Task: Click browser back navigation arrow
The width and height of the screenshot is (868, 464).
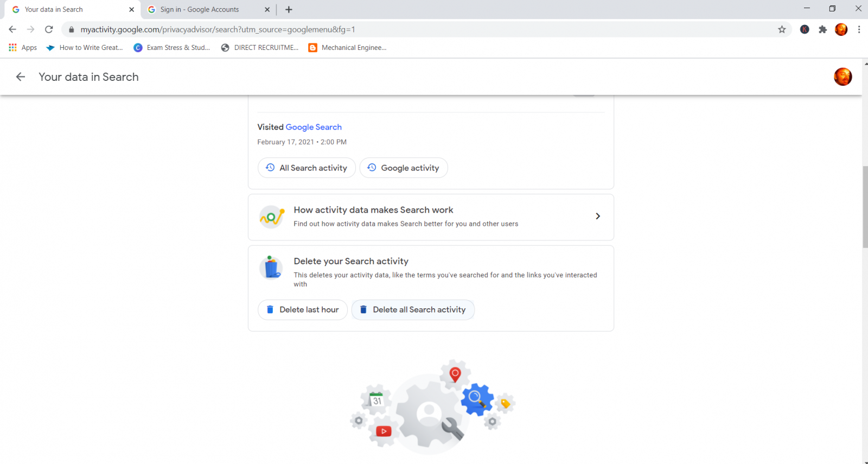Action: 12,29
